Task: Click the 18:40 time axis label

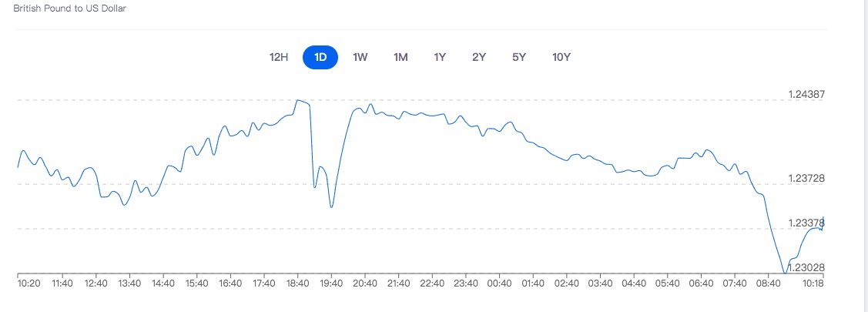Action: click(297, 283)
